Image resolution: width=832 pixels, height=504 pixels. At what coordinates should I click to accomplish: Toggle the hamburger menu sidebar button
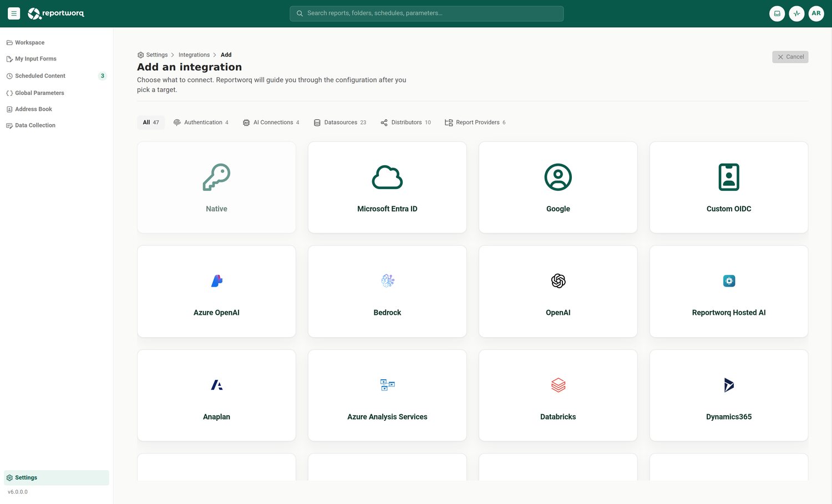14,13
